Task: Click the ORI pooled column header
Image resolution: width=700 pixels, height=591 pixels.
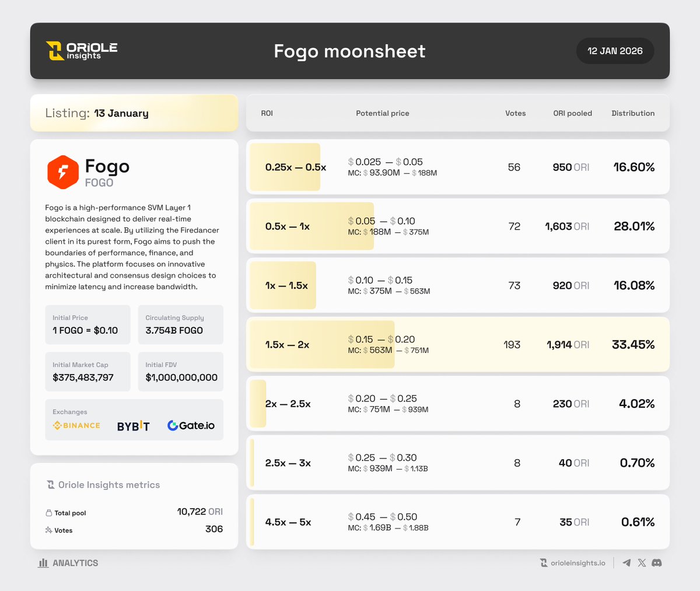Action: [x=572, y=113]
